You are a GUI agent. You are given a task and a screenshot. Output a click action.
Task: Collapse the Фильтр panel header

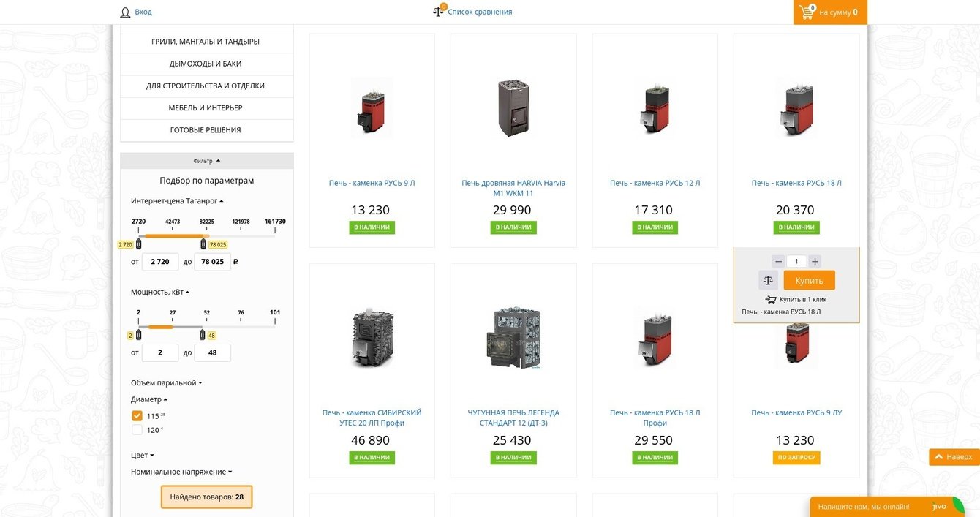207,161
